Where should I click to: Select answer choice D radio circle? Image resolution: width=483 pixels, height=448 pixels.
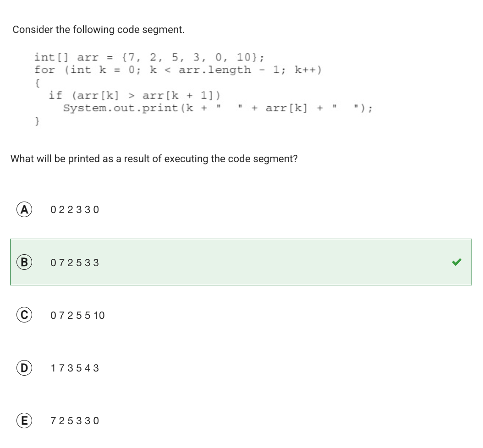point(24,368)
